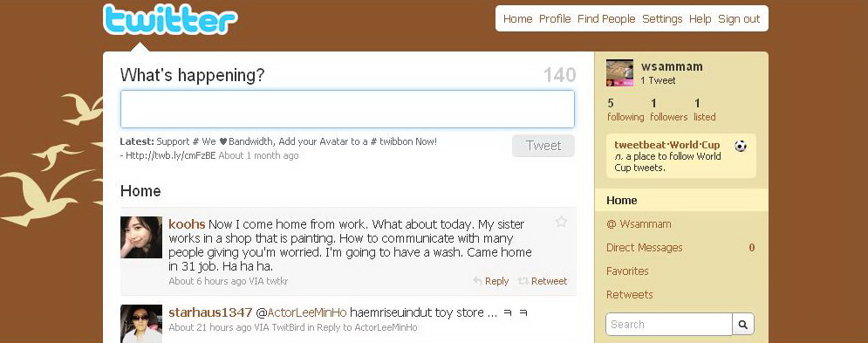Image resolution: width=868 pixels, height=343 pixels.
Task: Click the Sign out link
Action: [x=739, y=19]
